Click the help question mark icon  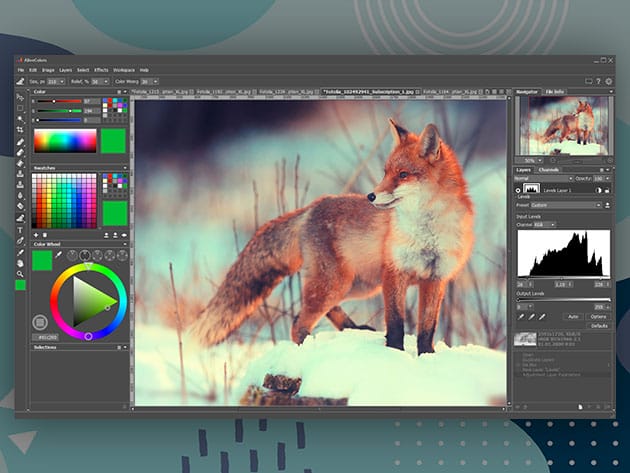point(598,81)
